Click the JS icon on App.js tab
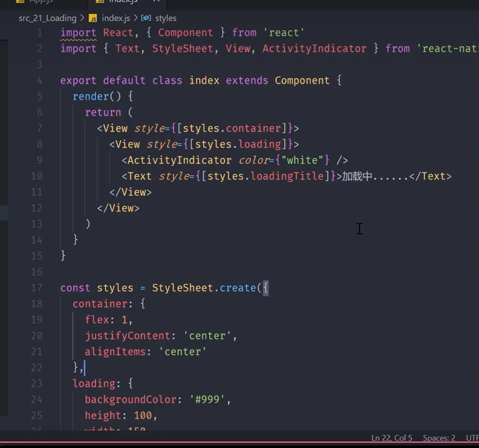The image size is (479, 448). click(19, 2)
